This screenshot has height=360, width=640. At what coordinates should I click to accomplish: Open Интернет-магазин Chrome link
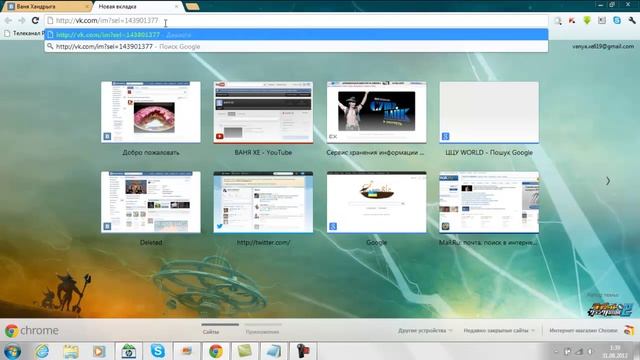tap(583, 330)
